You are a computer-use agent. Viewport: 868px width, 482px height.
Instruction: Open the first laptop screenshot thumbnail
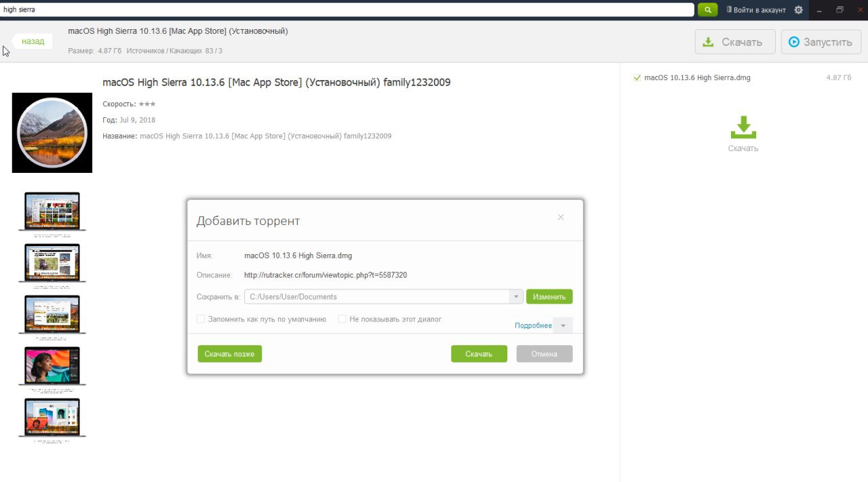(52, 211)
